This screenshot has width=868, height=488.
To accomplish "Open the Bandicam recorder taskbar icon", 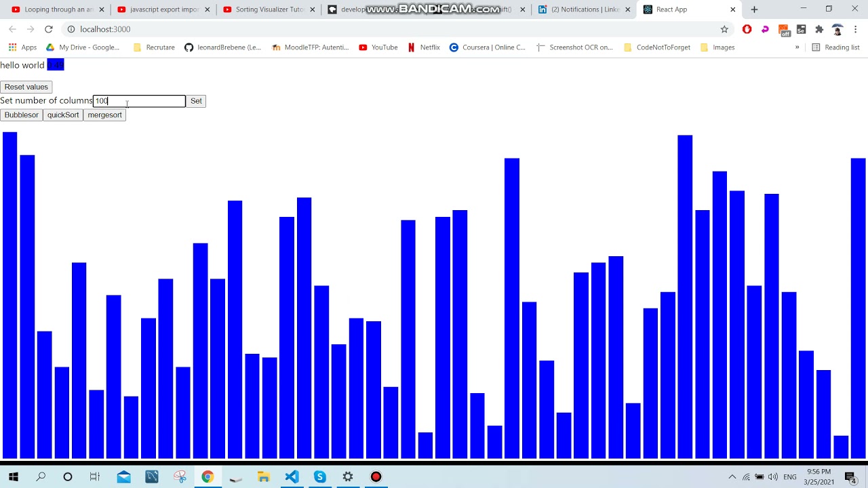I will pos(376,477).
